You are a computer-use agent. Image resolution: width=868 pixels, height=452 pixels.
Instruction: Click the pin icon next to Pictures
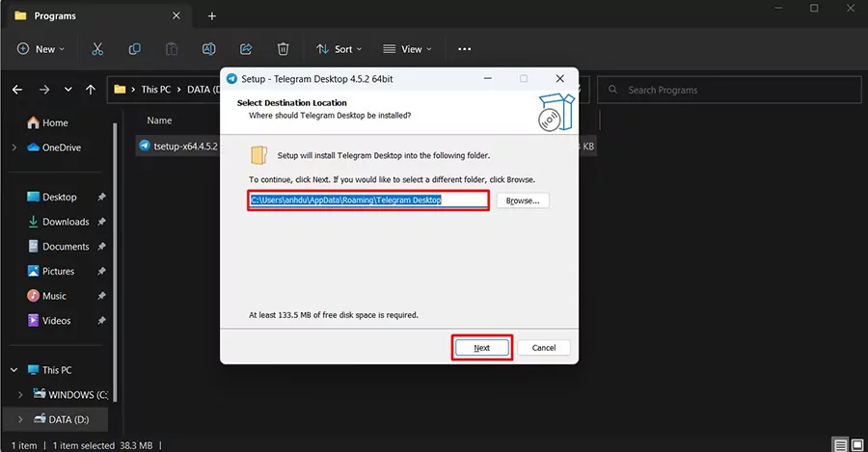pyautogui.click(x=102, y=271)
